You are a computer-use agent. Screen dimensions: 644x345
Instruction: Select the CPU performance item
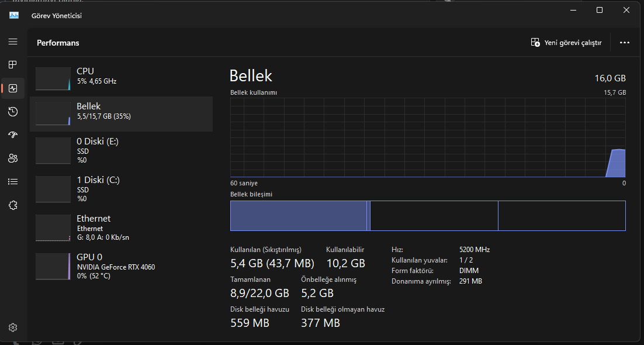point(121,78)
